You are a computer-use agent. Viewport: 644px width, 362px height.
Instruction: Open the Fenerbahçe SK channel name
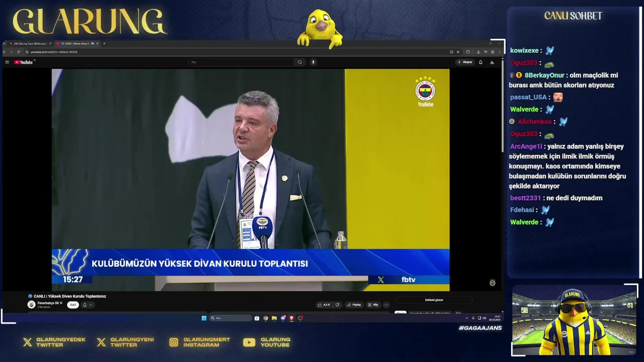pyautogui.click(x=48, y=303)
